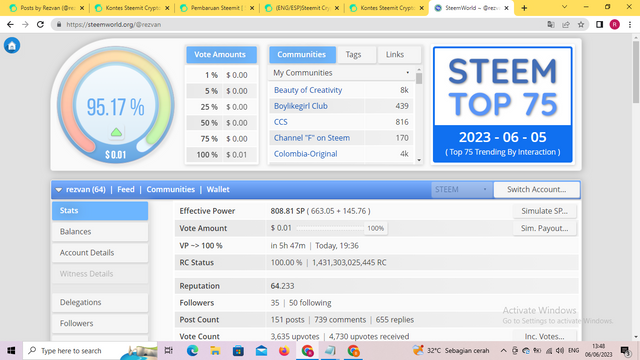
Task: Click the address bar URL field
Action: [x=302, y=24]
